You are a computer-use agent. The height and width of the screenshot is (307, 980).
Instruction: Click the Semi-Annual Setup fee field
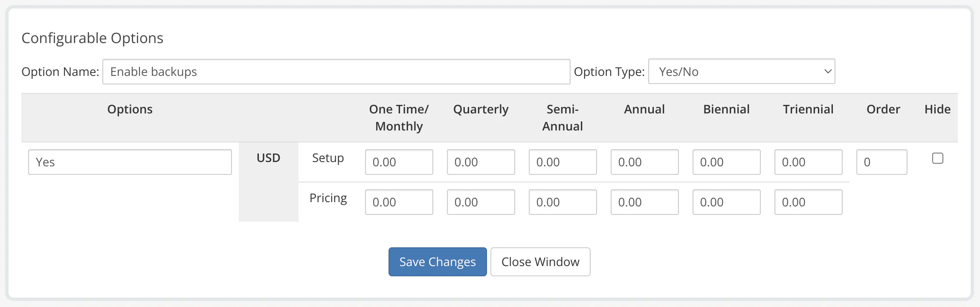562,162
